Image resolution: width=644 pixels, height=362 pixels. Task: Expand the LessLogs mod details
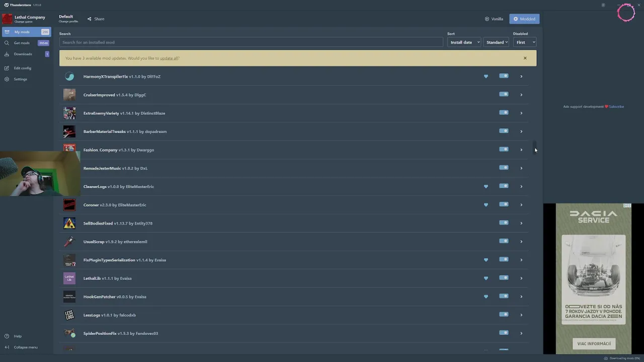[x=521, y=315]
